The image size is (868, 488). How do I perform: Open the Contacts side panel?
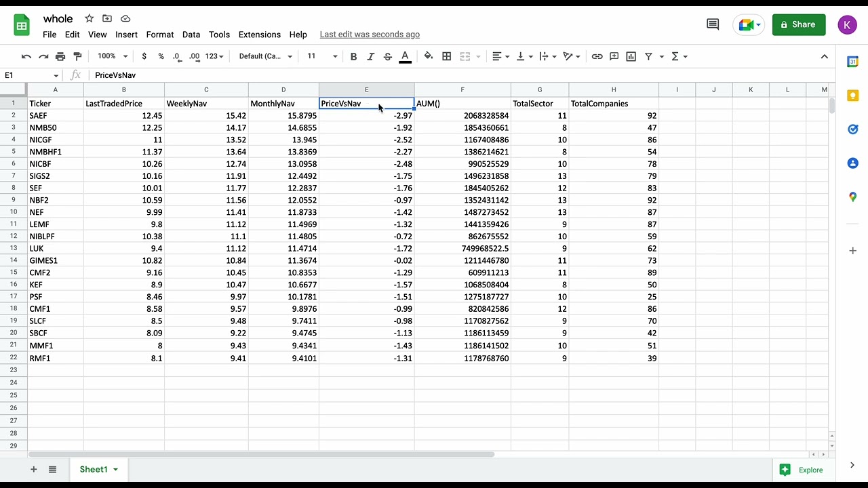click(853, 163)
